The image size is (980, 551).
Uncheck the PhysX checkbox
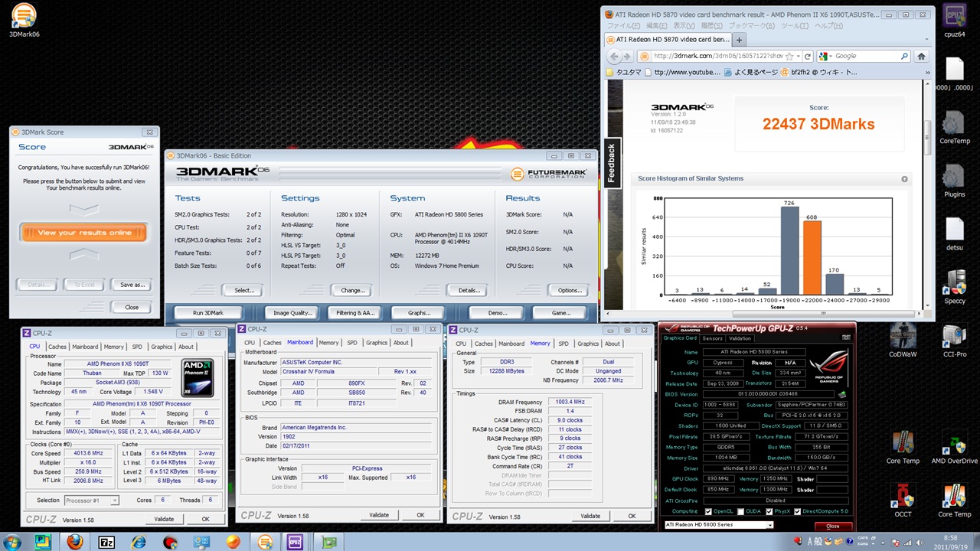click(769, 511)
